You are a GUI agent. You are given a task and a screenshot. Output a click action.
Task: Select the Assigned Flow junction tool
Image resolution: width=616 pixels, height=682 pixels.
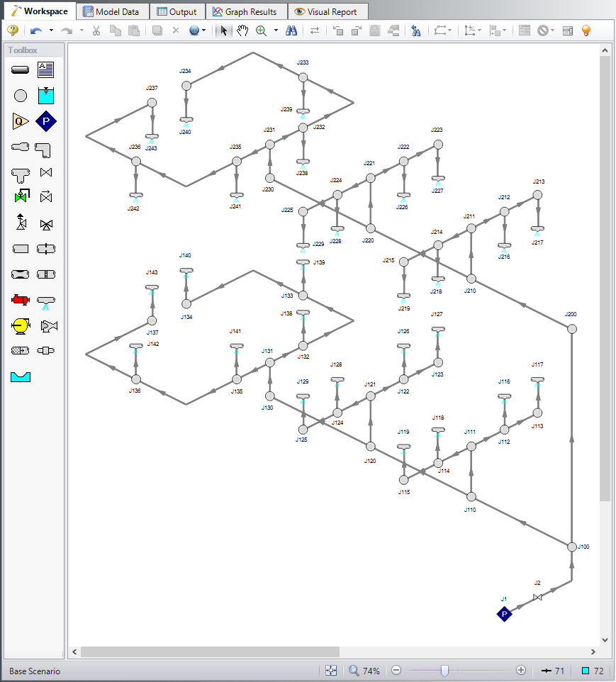pos(21,121)
